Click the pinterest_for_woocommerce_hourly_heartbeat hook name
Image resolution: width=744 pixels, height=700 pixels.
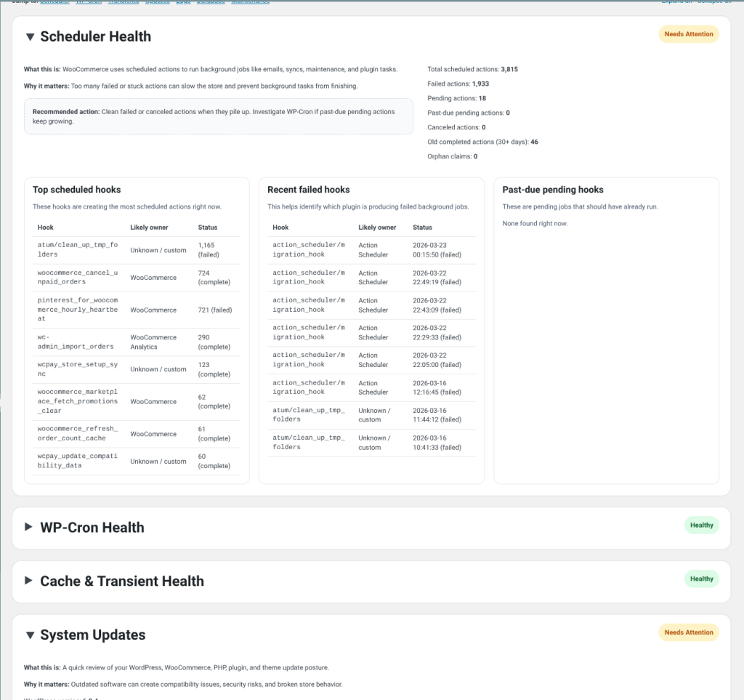pos(77,309)
